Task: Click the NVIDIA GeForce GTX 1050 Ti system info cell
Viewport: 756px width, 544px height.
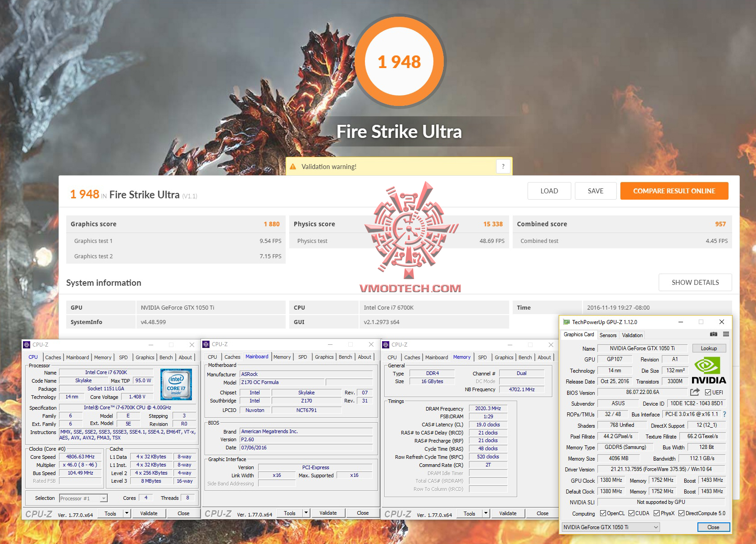Action: (210, 308)
